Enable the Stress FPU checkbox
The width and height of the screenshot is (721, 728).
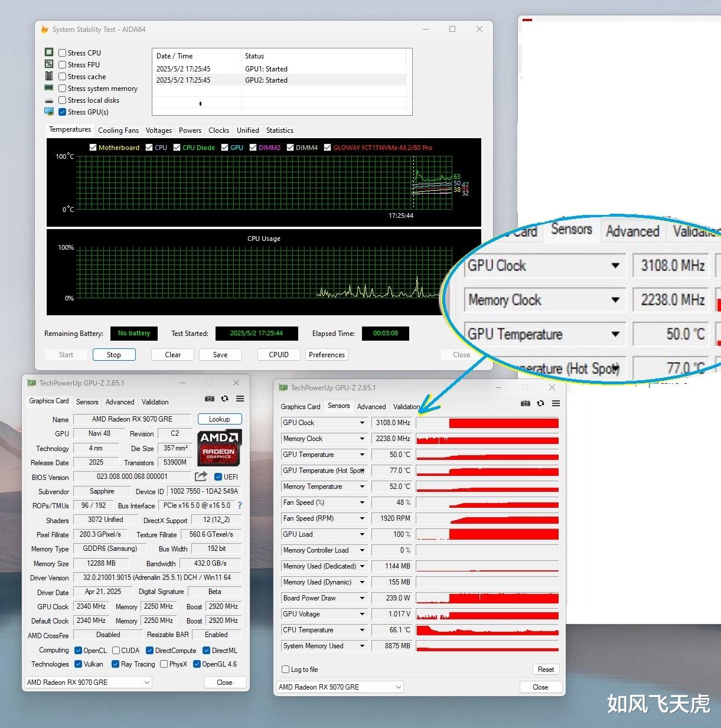click(x=62, y=64)
